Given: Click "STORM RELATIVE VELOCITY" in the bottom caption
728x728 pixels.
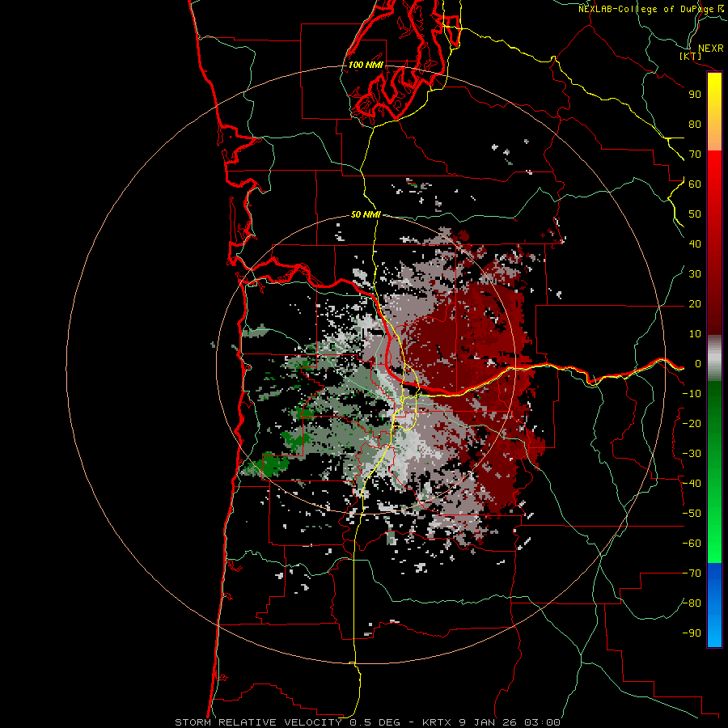Looking at the screenshot, I should pyautogui.click(x=258, y=722).
